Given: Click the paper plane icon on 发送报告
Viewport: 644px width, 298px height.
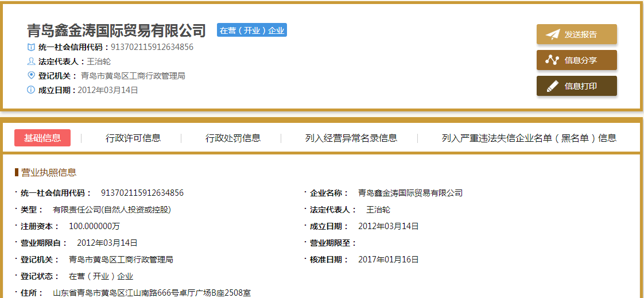Looking at the screenshot, I should [552, 34].
